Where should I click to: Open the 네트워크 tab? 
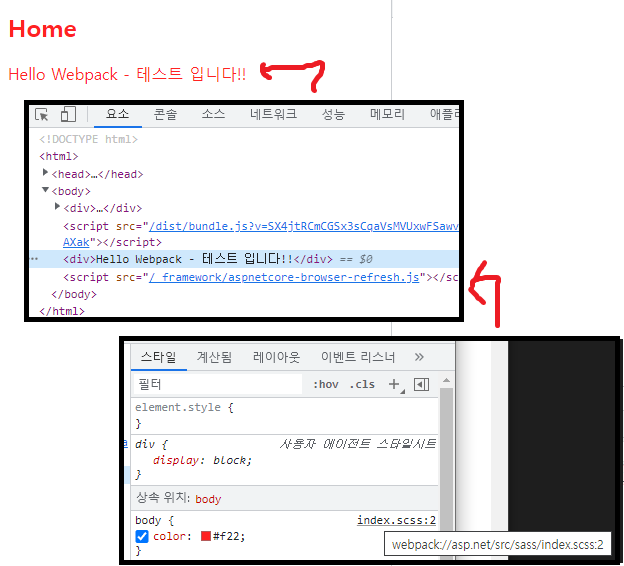[273, 114]
